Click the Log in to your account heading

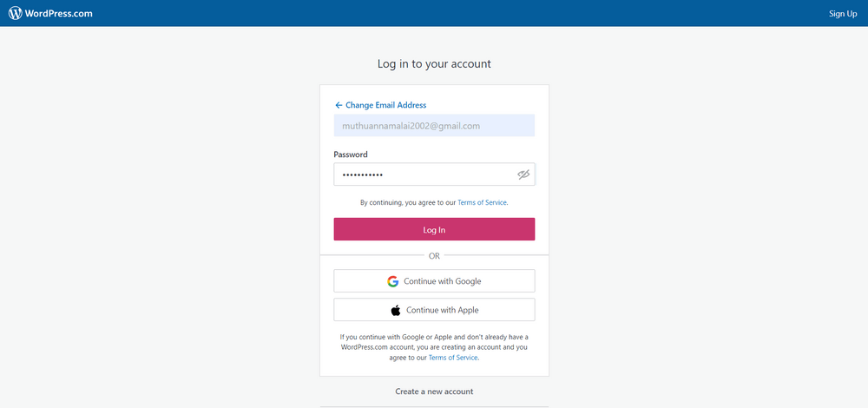tap(434, 64)
